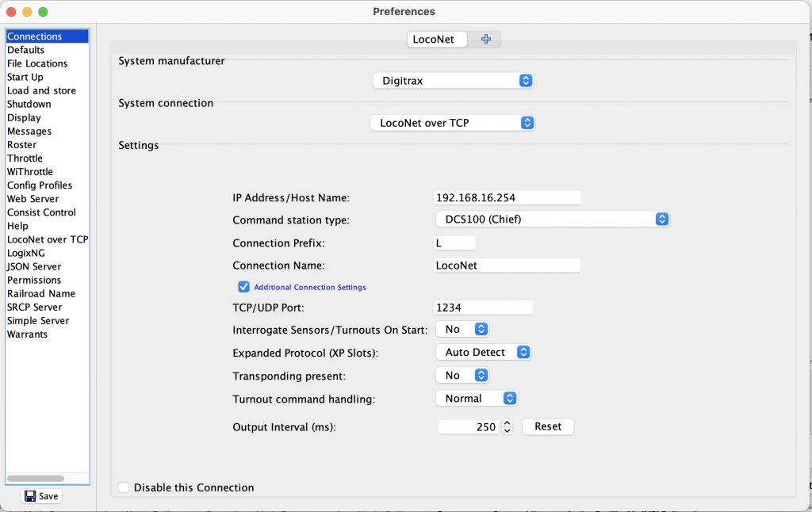Click the IP Address/Host Name field

507,197
